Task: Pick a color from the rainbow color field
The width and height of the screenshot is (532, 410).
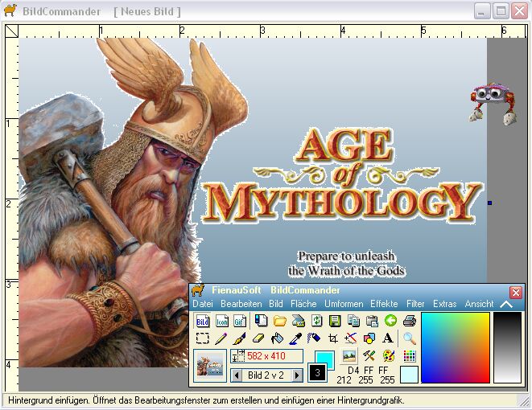Action: point(455,347)
